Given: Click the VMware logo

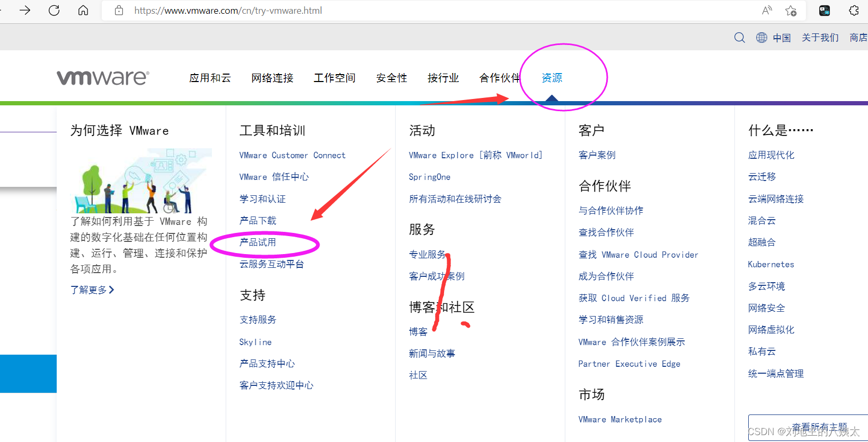Looking at the screenshot, I should point(103,78).
